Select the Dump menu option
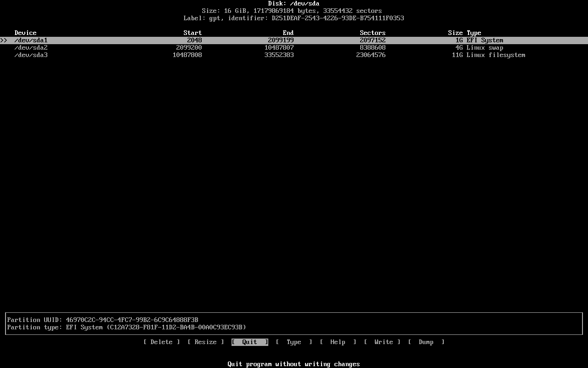The width and height of the screenshot is (588, 368). pyautogui.click(x=426, y=342)
